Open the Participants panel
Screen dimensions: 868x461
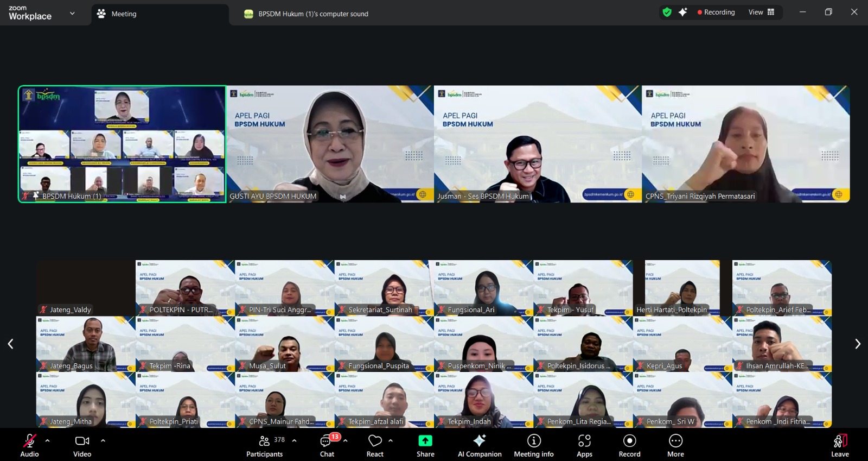[264, 445]
